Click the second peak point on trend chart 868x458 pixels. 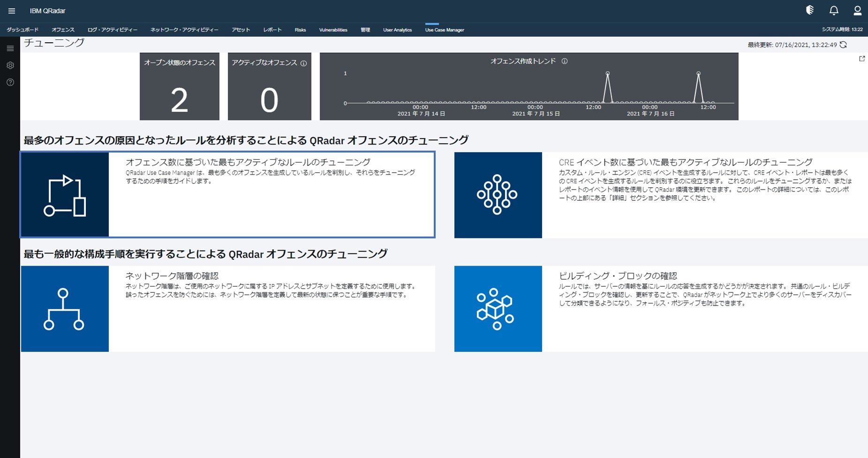coord(699,74)
